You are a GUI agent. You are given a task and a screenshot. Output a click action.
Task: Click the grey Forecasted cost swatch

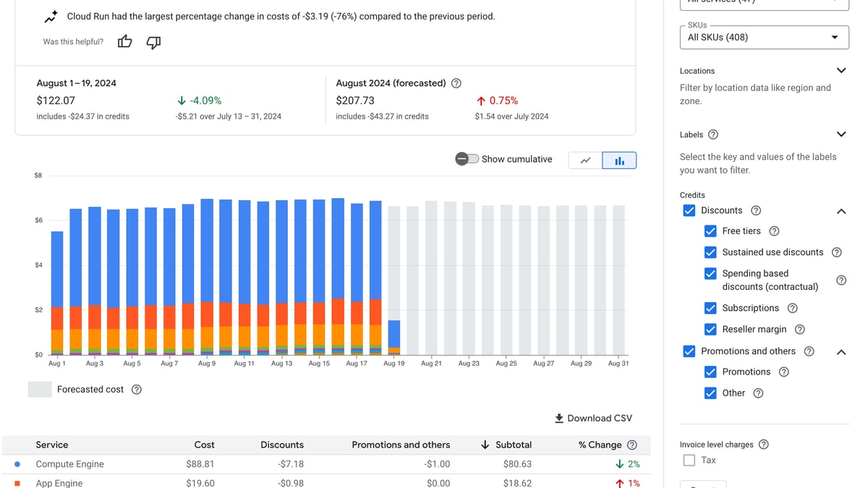pyautogui.click(x=40, y=390)
